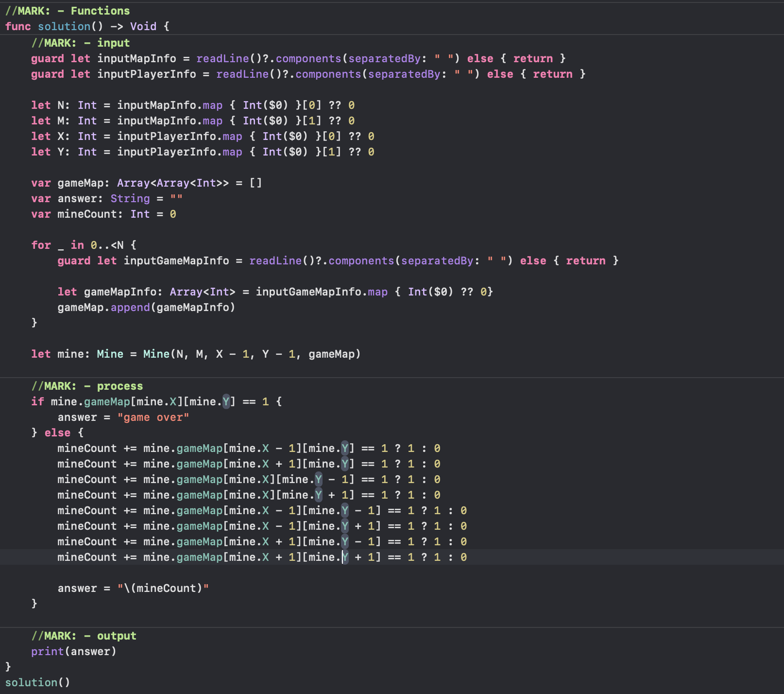784x694 pixels.
Task: Click the 'let Y: Int' declaration
Action: click(203, 152)
